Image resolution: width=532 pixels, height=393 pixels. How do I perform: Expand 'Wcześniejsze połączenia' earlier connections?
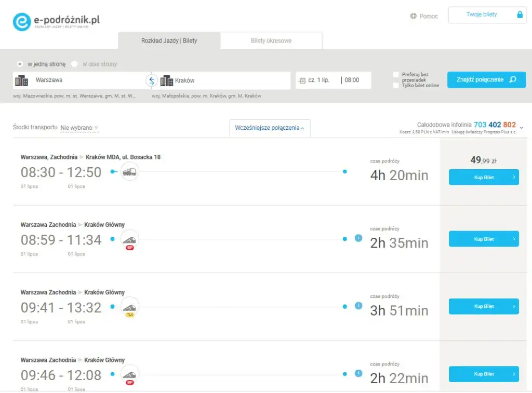pos(270,128)
